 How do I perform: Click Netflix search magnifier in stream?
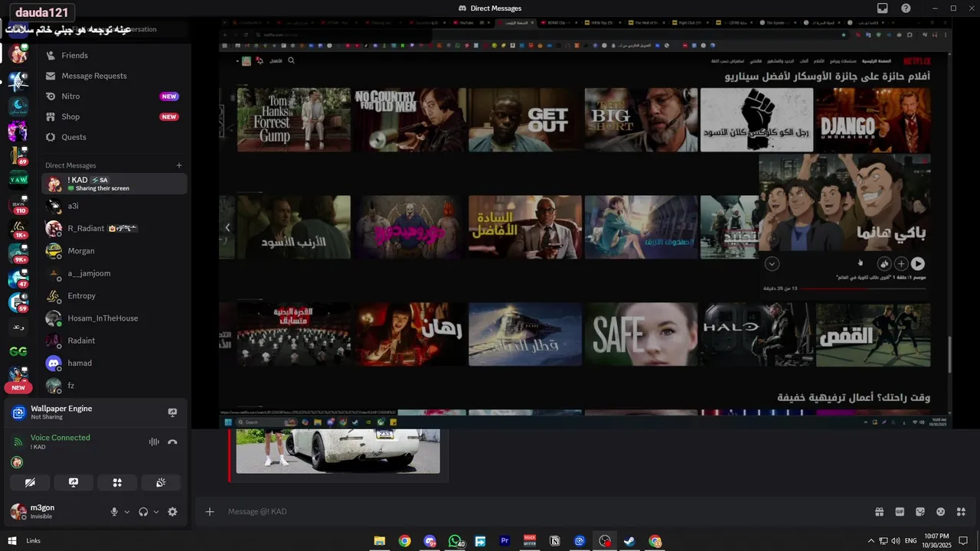[x=291, y=60]
